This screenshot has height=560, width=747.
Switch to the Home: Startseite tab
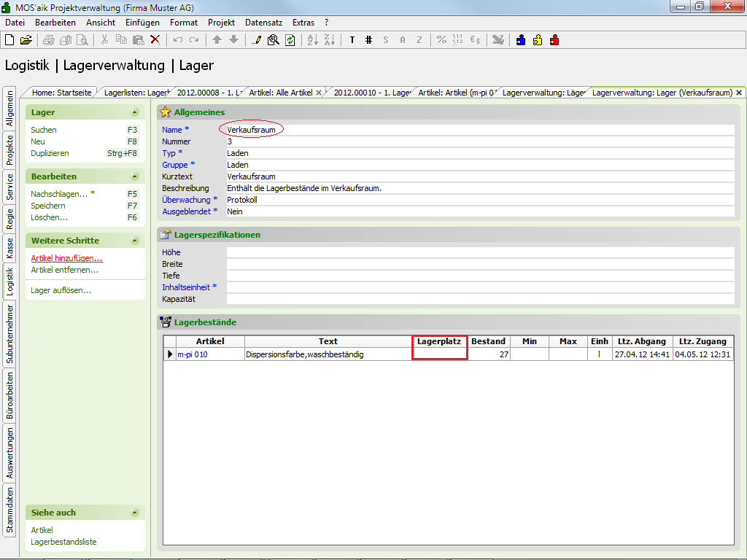click(61, 93)
